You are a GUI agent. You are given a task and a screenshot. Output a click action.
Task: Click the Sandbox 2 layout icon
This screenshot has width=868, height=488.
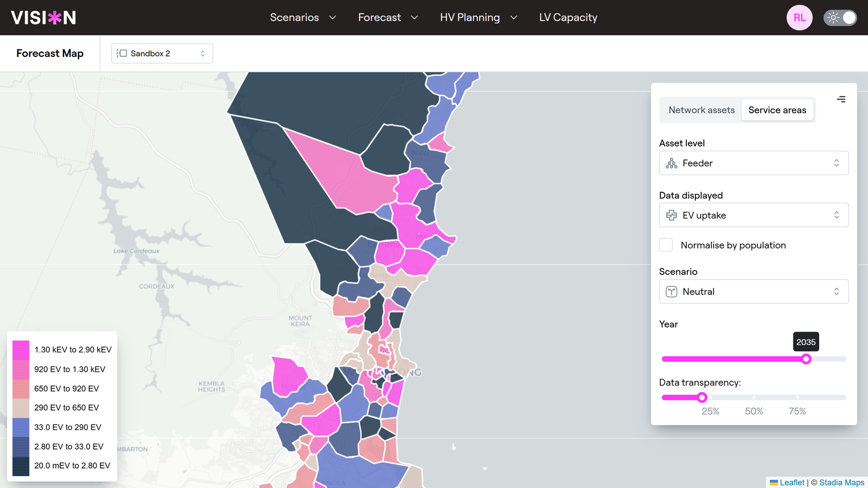coord(122,53)
